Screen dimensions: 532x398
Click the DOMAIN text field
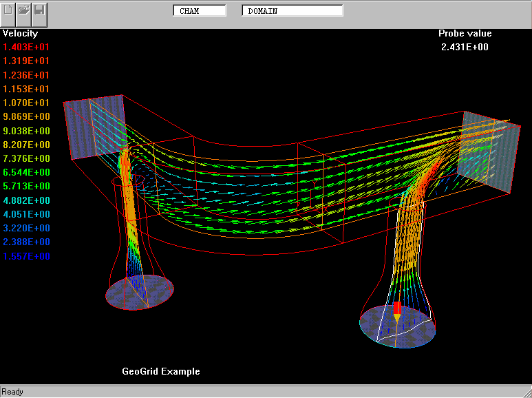[292, 11]
